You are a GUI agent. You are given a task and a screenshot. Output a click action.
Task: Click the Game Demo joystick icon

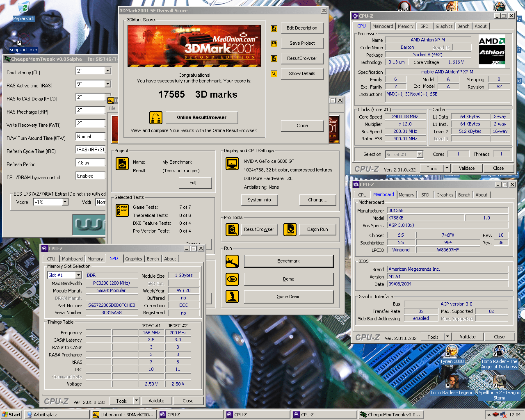232,297
